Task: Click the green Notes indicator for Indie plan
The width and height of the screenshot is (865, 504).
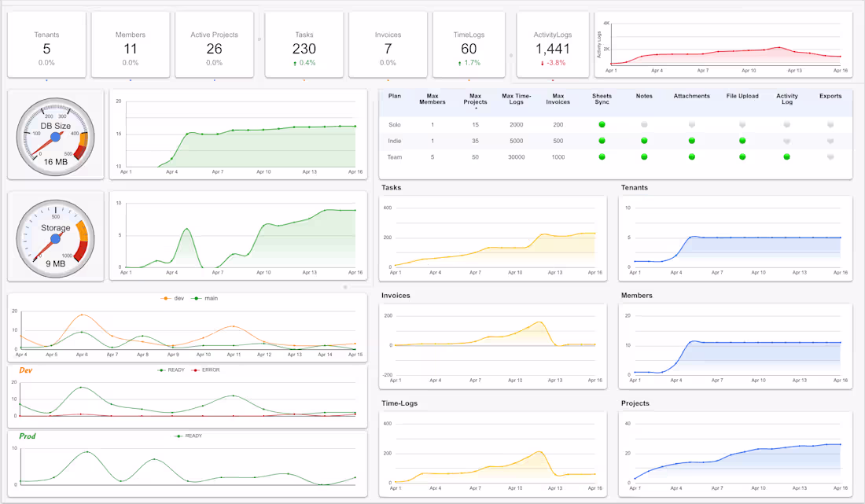Action: [x=646, y=141]
